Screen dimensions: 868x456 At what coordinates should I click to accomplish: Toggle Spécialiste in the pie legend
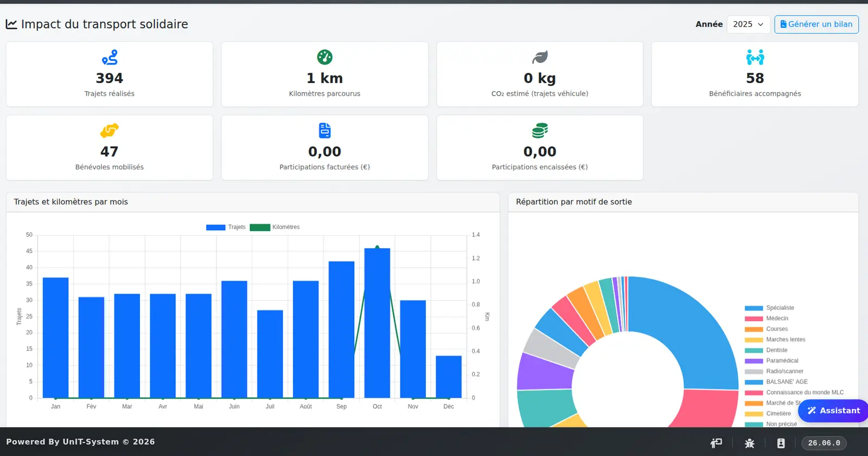coord(769,308)
